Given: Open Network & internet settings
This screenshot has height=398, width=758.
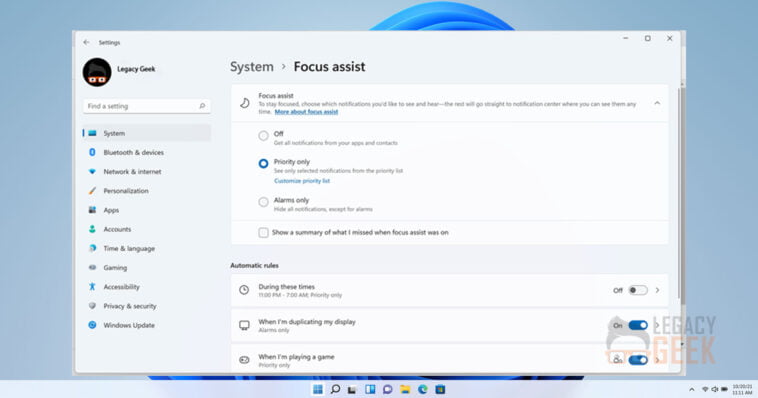Looking at the screenshot, I should [x=147, y=172].
